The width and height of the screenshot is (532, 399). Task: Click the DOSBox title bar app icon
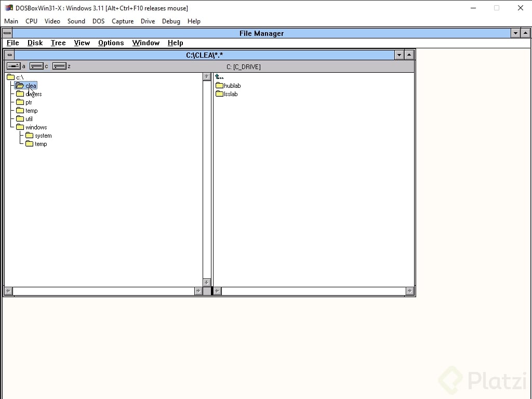[x=9, y=8]
